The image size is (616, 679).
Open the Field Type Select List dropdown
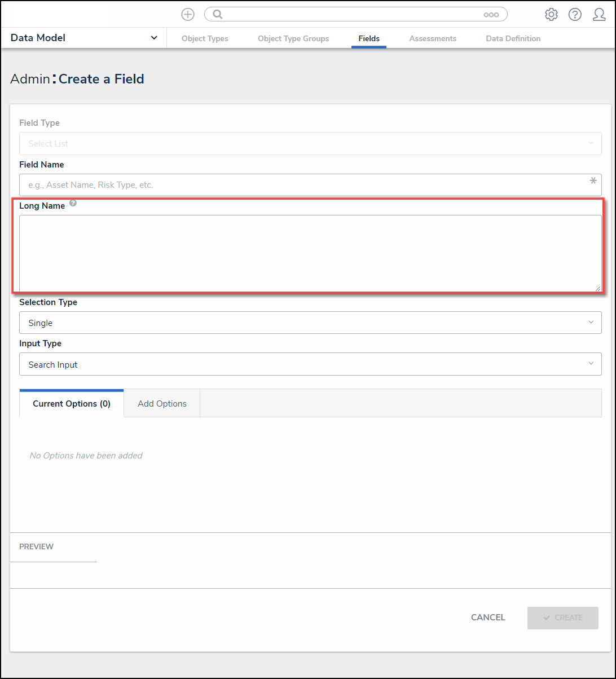310,143
